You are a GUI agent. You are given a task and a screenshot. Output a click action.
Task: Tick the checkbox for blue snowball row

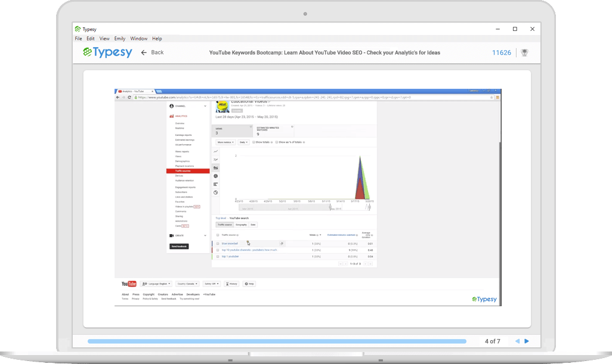pyautogui.click(x=218, y=244)
